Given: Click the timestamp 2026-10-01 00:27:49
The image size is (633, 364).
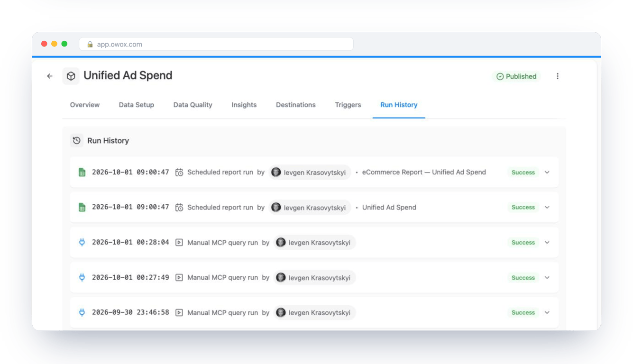Looking at the screenshot, I should (x=130, y=277).
